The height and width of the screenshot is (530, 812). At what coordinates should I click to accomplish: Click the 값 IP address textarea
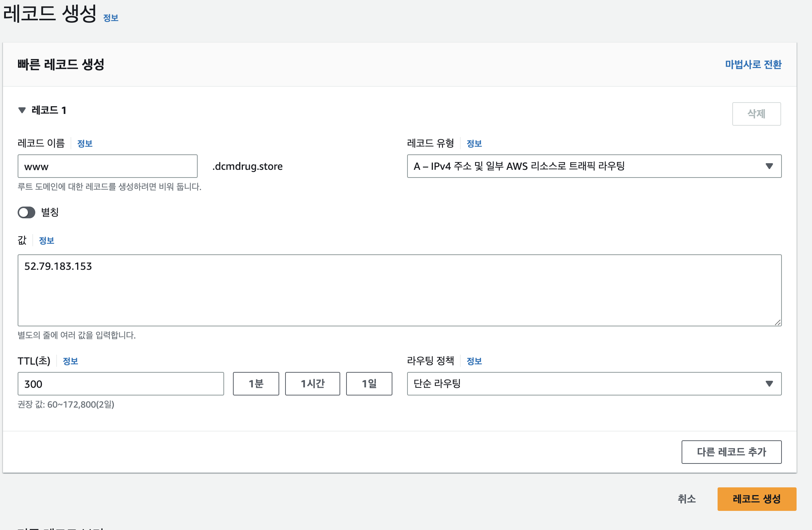click(x=399, y=290)
